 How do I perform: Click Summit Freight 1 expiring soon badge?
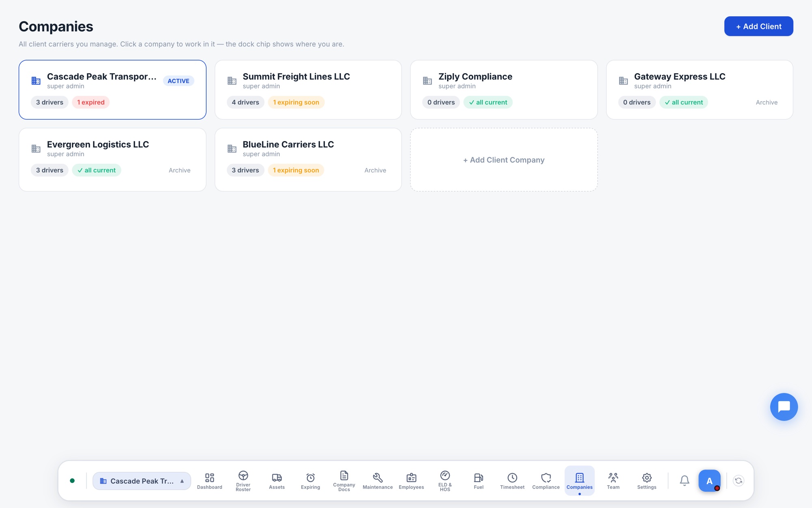click(x=296, y=102)
